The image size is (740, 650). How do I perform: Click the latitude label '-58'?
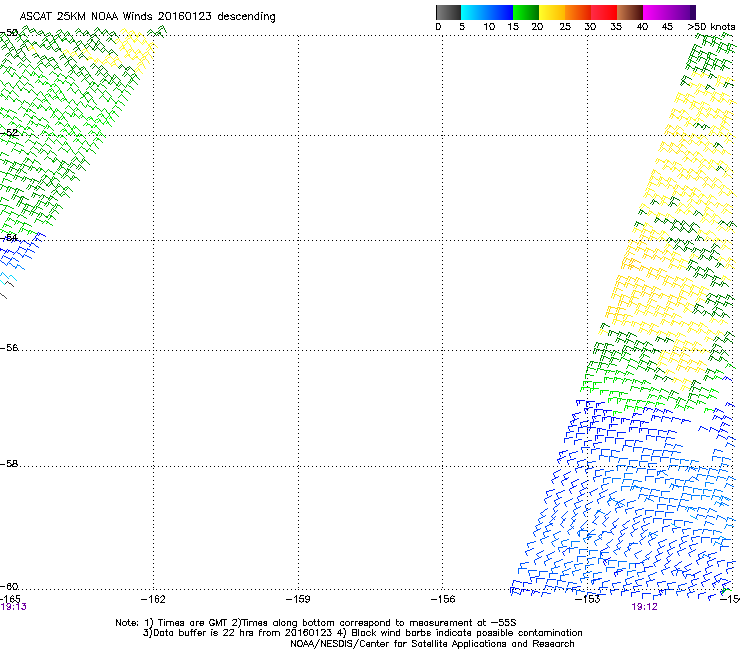point(9,464)
